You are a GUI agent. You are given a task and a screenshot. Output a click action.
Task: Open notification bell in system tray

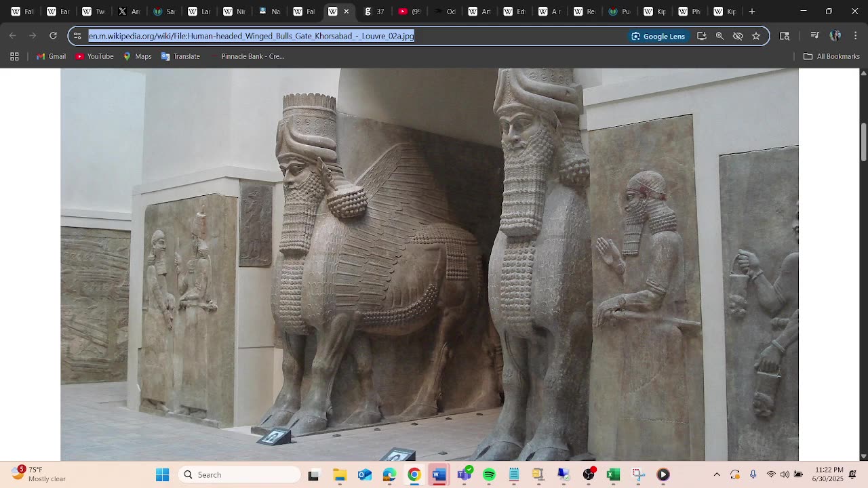(x=853, y=474)
